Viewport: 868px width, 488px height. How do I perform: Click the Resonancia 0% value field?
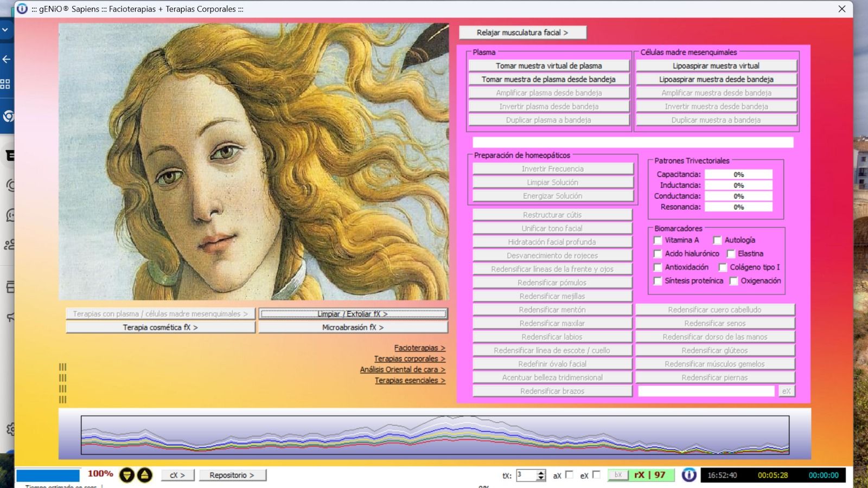[738, 207]
